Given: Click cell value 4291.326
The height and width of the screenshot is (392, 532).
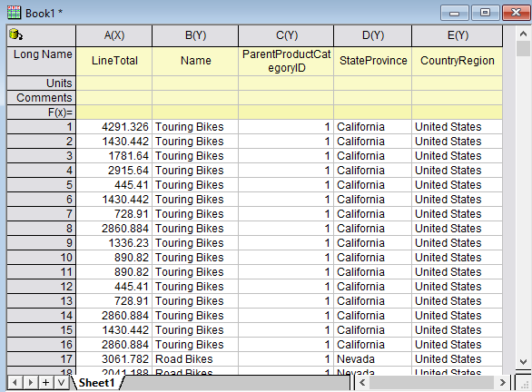Looking at the screenshot, I should pos(114,127).
